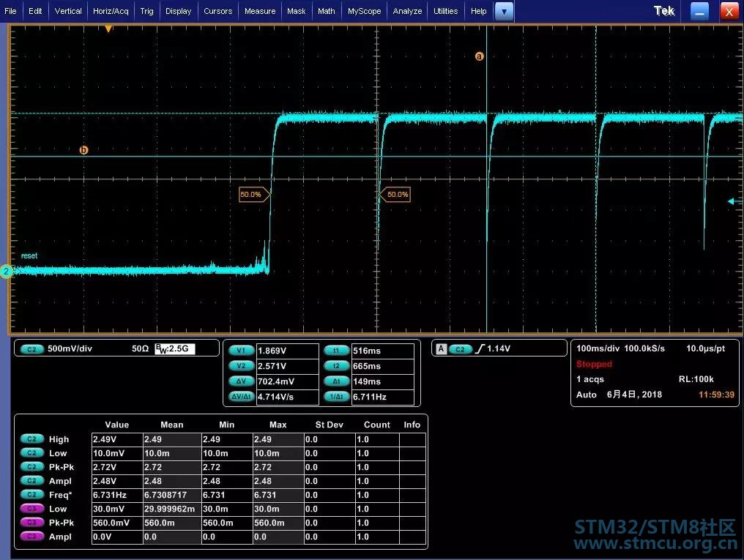This screenshot has width=744, height=560.
Task: Click the channel 2 ground reference marker
Action: click(6, 272)
